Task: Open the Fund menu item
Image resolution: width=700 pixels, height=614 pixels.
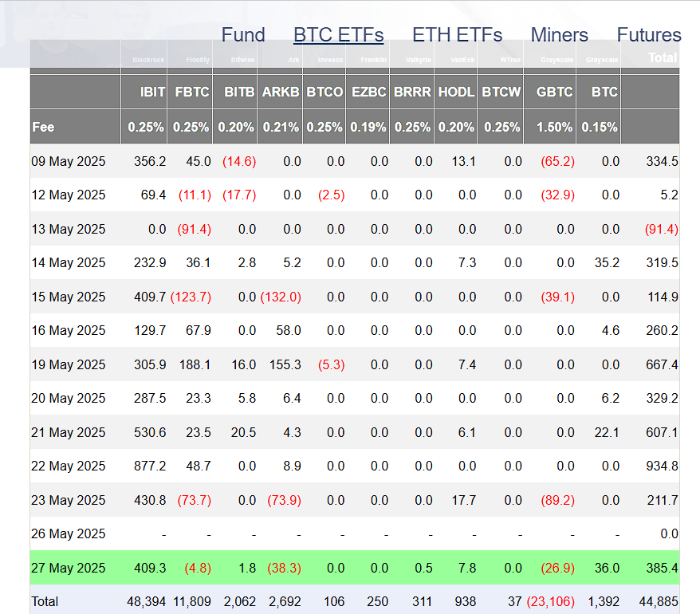Action: click(x=243, y=35)
